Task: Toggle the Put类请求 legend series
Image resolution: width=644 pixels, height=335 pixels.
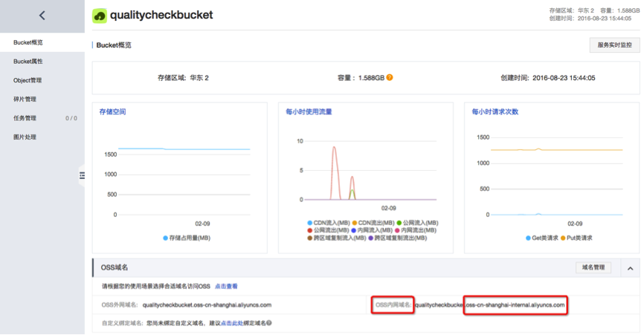Action: (x=576, y=238)
